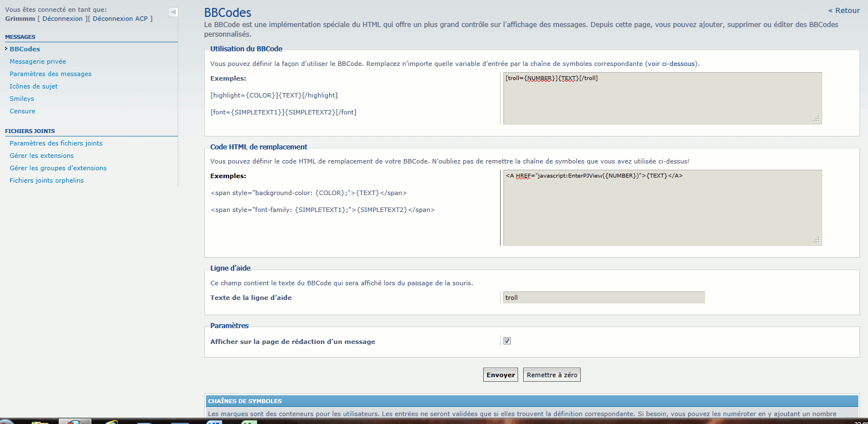Open the Censure settings
The image size is (868, 424).
[x=23, y=111]
